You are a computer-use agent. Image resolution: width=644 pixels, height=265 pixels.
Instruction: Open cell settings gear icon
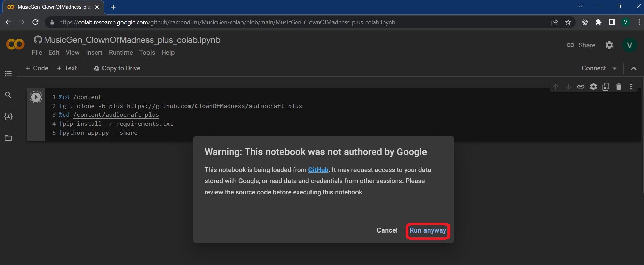pos(594,87)
